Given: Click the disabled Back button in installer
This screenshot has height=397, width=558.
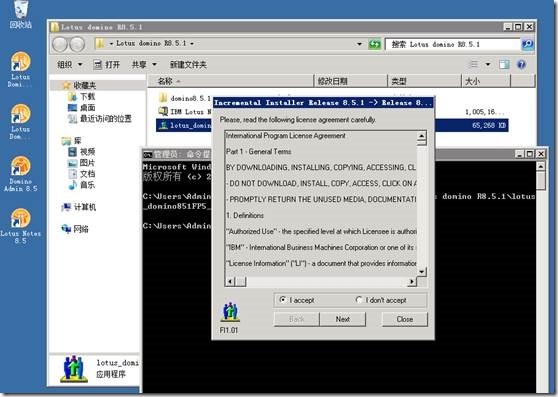Looking at the screenshot, I should (x=296, y=319).
